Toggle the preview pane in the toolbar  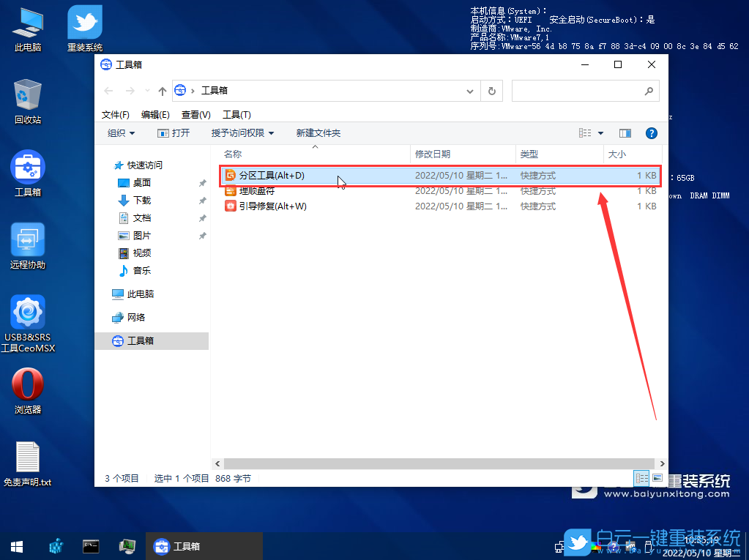pyautogui.click(x=625, y=132)
